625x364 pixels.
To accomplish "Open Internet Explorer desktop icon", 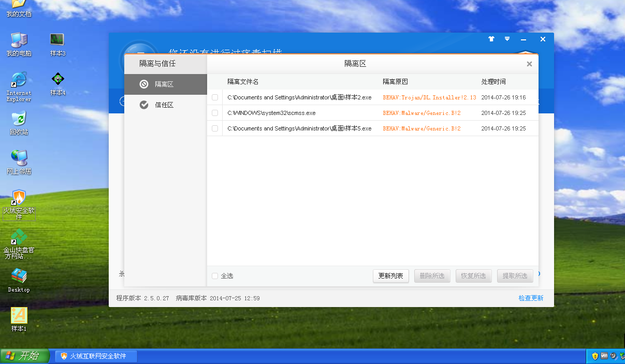I will coord(19,79).
